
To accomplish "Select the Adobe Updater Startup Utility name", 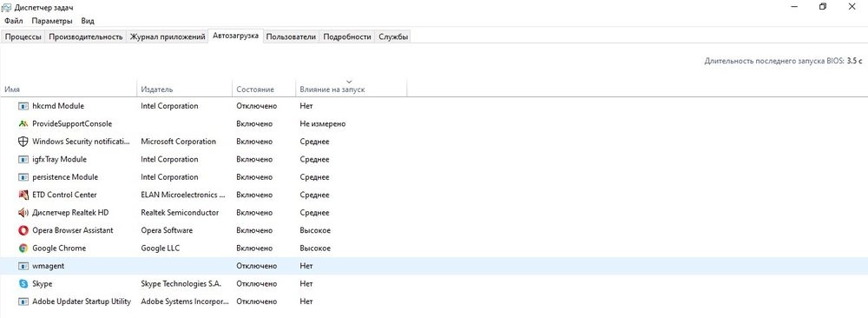I will tap(82, 301).
